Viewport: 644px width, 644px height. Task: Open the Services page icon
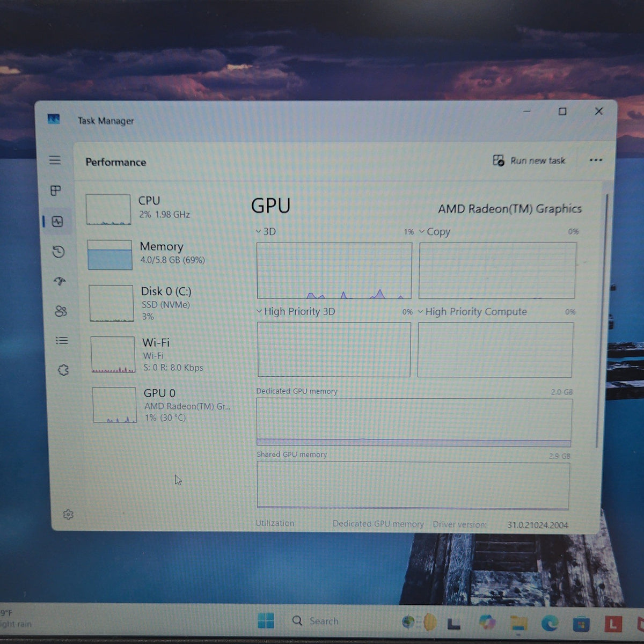[x=63, y=370]
